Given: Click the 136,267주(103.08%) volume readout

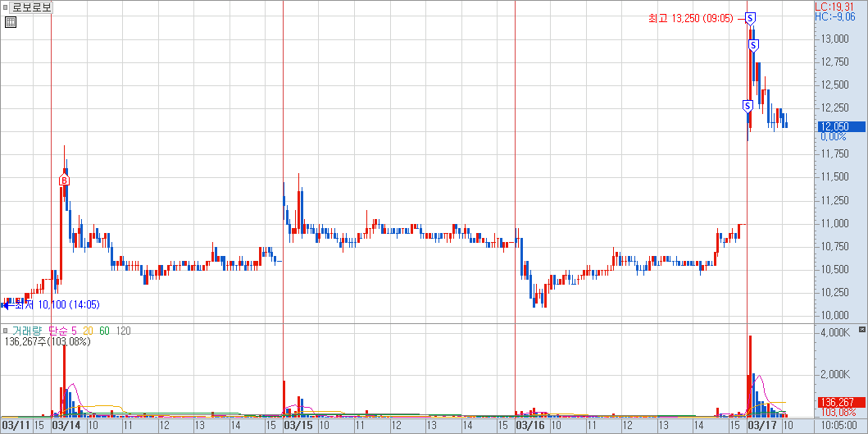Looking at the screenshot, I should pyautogui.click(x=48, y=341).
